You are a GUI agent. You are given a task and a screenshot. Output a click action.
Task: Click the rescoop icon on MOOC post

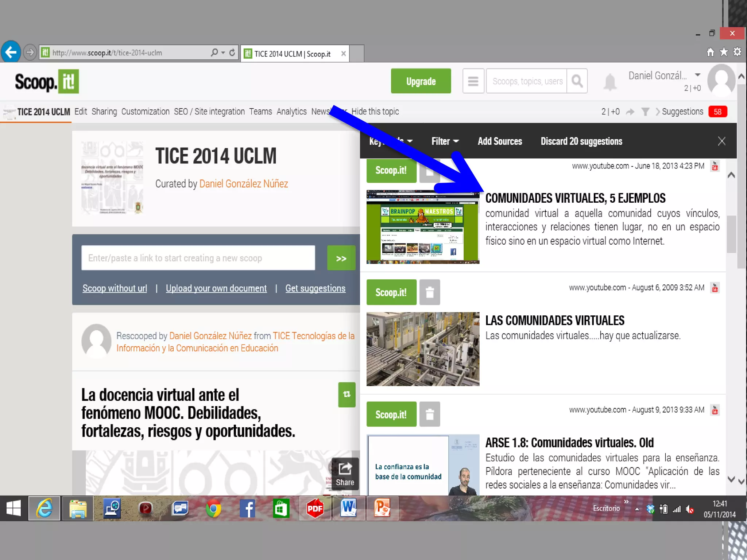[347, 394]
